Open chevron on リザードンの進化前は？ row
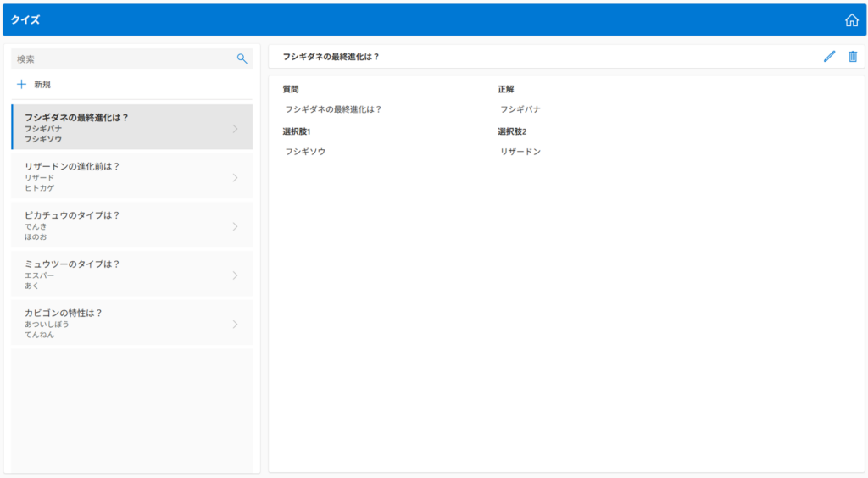 click(x=236, y=178)
